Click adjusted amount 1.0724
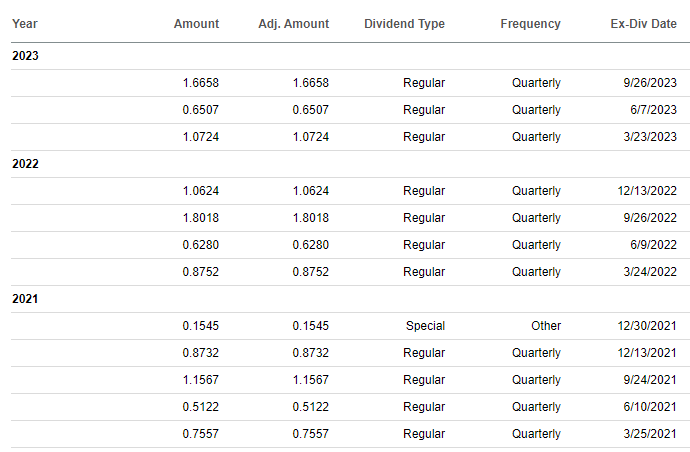The width and height of the screenshot is (690, 452). click(311, 137)
